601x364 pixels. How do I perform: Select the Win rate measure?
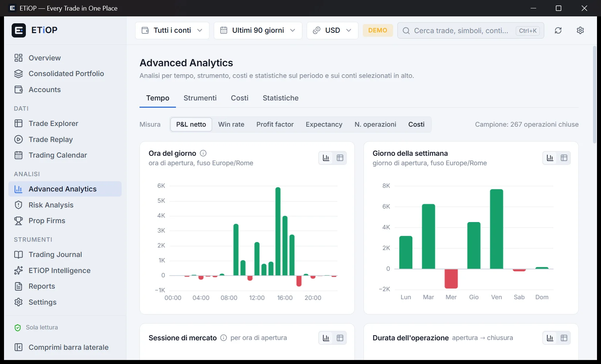(231, 124)
